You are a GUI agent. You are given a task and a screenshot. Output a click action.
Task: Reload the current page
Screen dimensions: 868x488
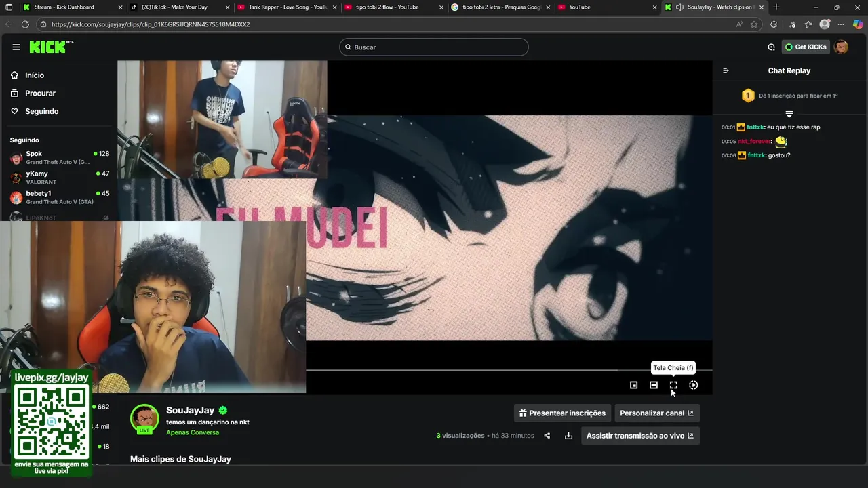[25, 24]
